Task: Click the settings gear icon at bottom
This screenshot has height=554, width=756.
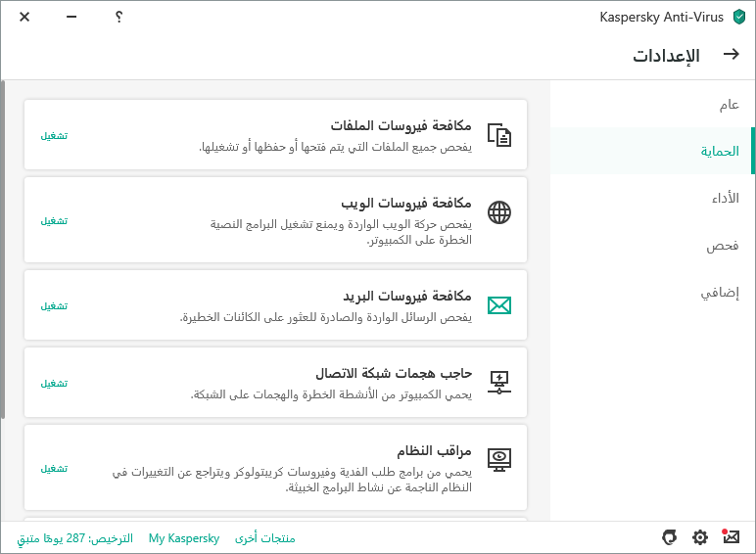Action: point(699,537)
